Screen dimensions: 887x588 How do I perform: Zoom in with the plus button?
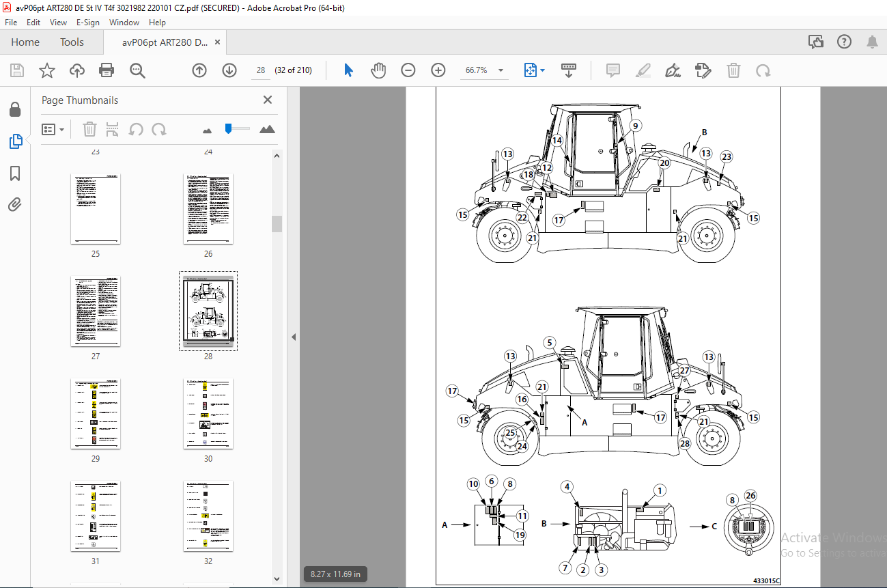point(438,70)
